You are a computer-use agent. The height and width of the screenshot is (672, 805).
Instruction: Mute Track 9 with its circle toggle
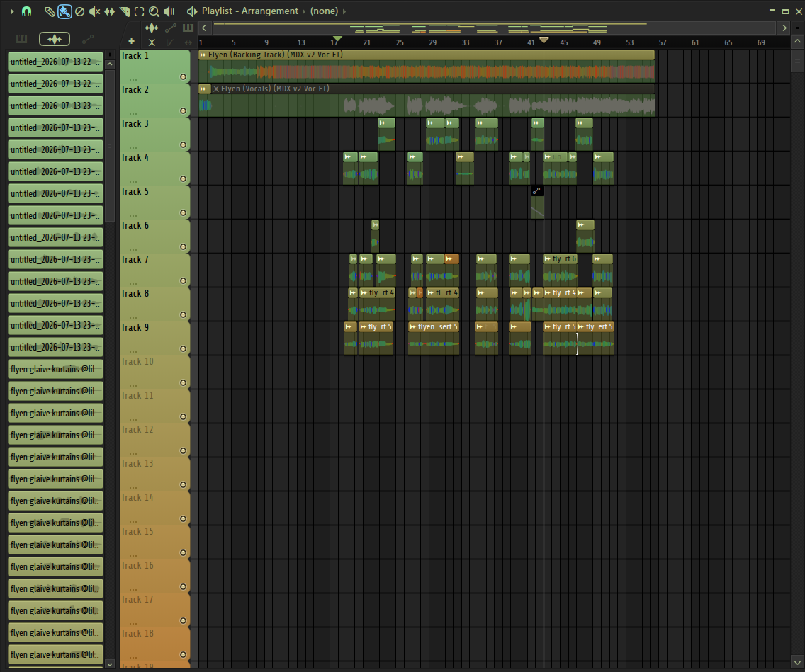coord(183,349)
